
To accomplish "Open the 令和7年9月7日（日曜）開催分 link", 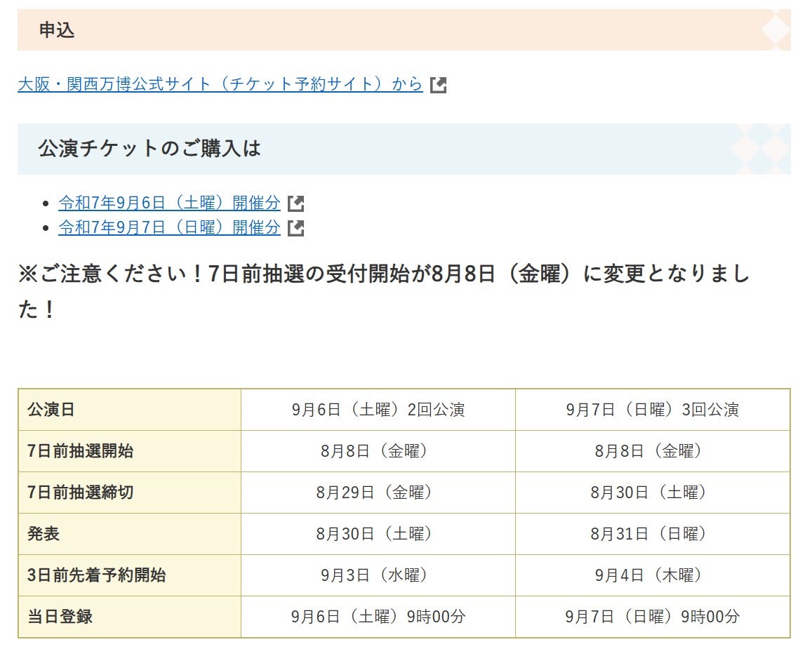I will (x=169, y=227).
